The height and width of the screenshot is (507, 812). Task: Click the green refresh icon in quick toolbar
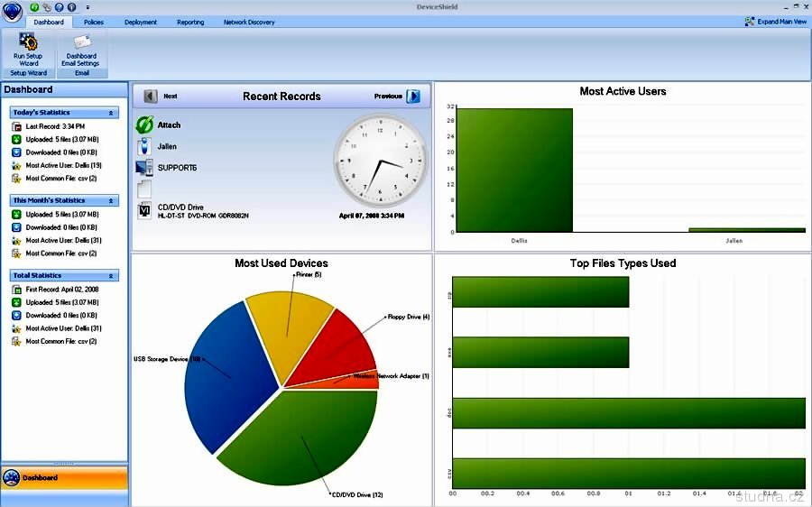34,7
